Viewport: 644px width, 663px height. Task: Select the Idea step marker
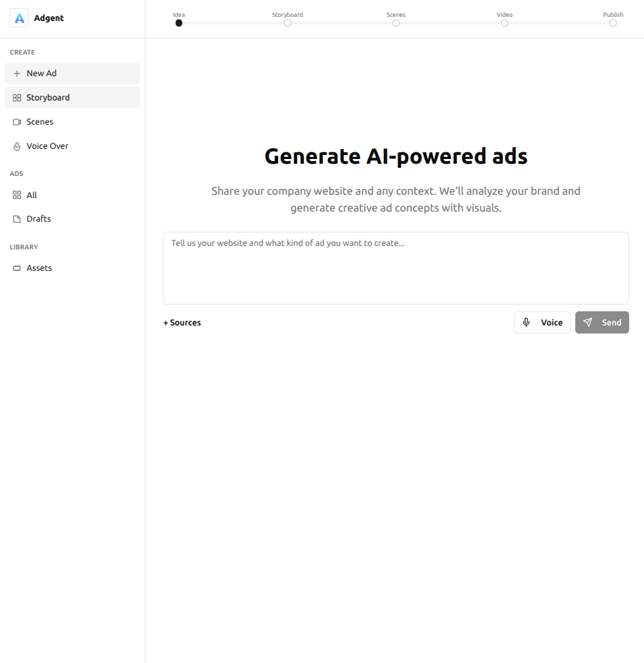click(x=179, y=23)
